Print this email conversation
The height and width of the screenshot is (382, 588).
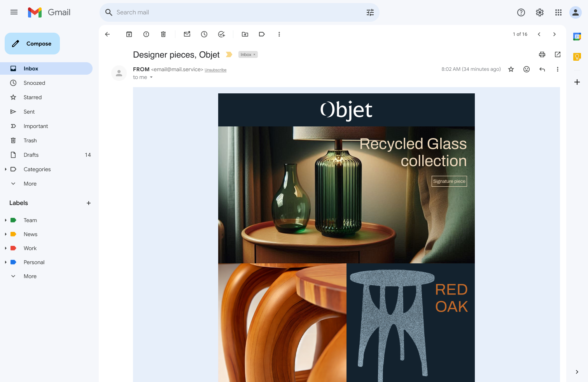[x=542, y=54]
